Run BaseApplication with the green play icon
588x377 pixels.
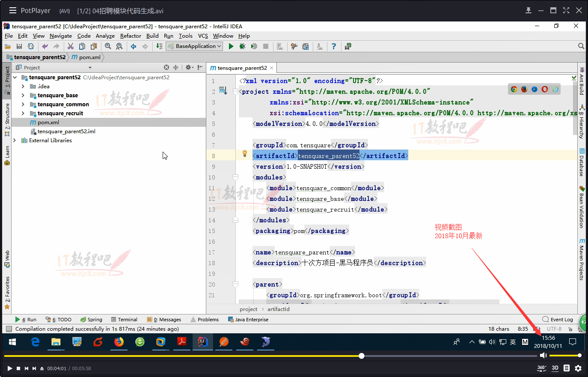tap(231, 46)
